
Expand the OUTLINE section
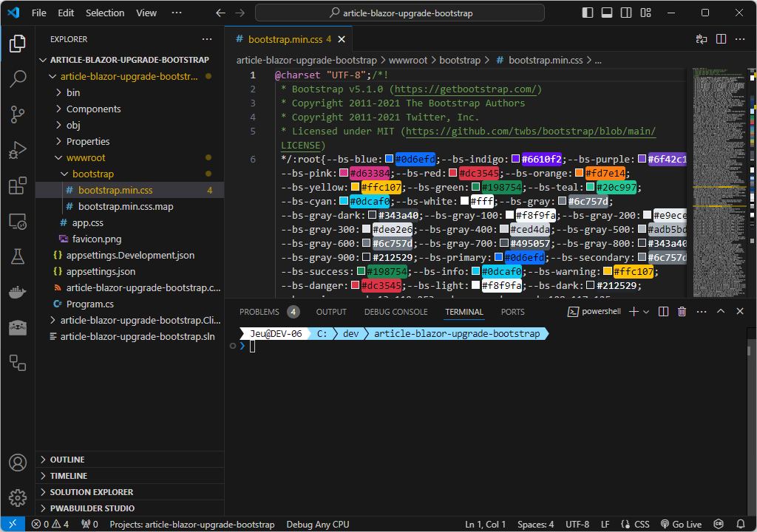(x=129, y=460)
